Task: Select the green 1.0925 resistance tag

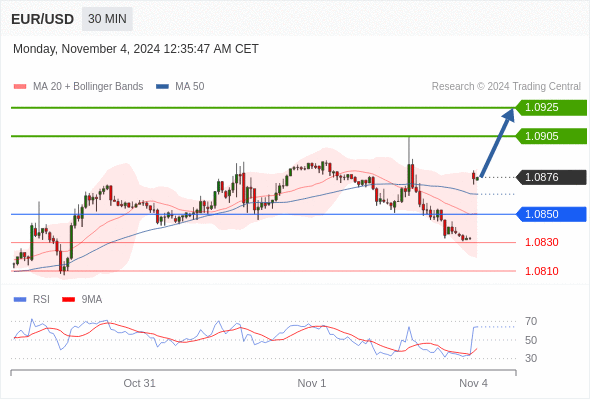Action: [x=551, y=108]
